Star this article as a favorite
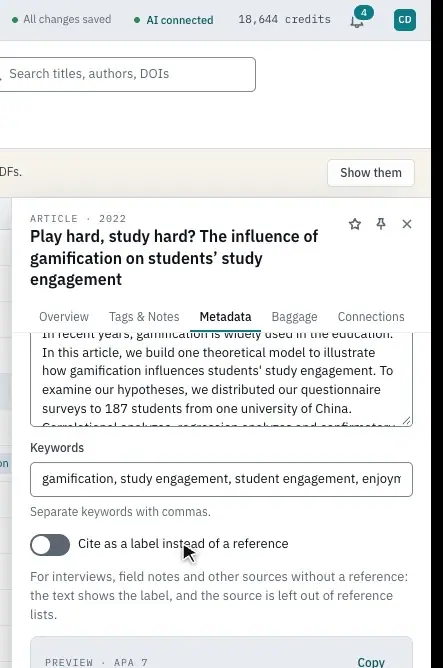 tap(355, 224)
